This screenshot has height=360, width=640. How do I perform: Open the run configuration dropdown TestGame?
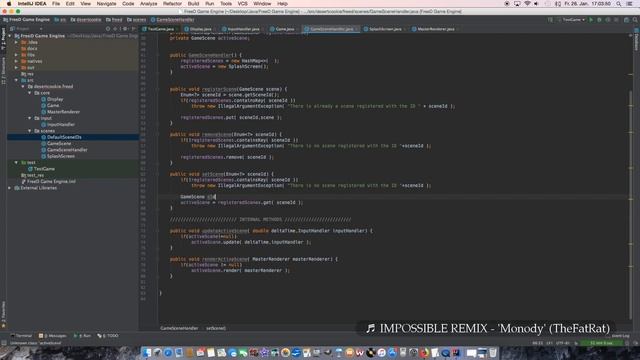pos(573,20)
